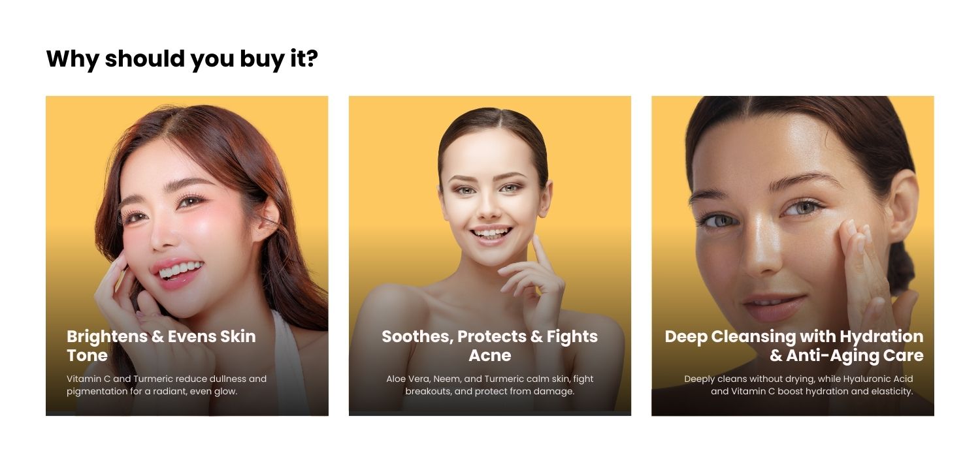Open the "Deep Cleansing with Hydration" title line

tap(794, 337)
